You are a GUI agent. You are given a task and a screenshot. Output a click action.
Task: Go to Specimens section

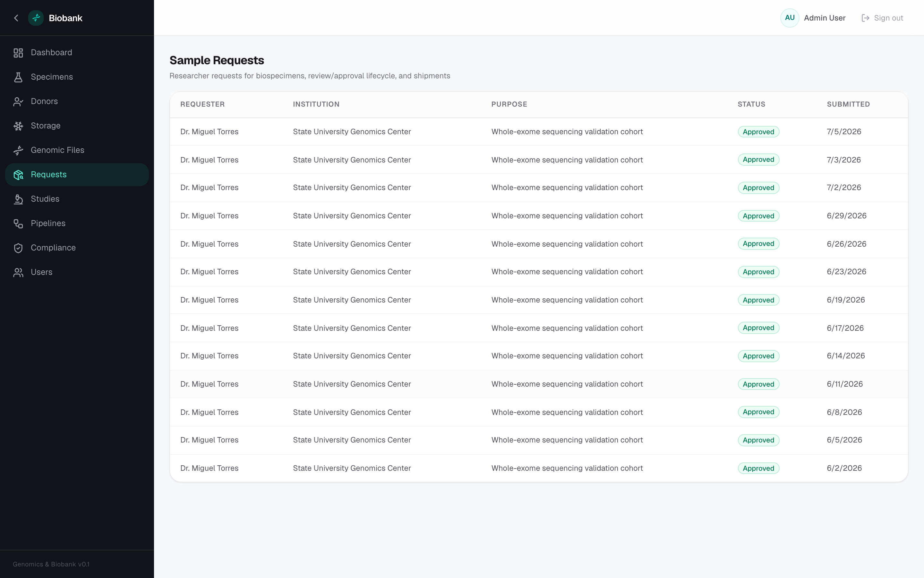(77, 77)
